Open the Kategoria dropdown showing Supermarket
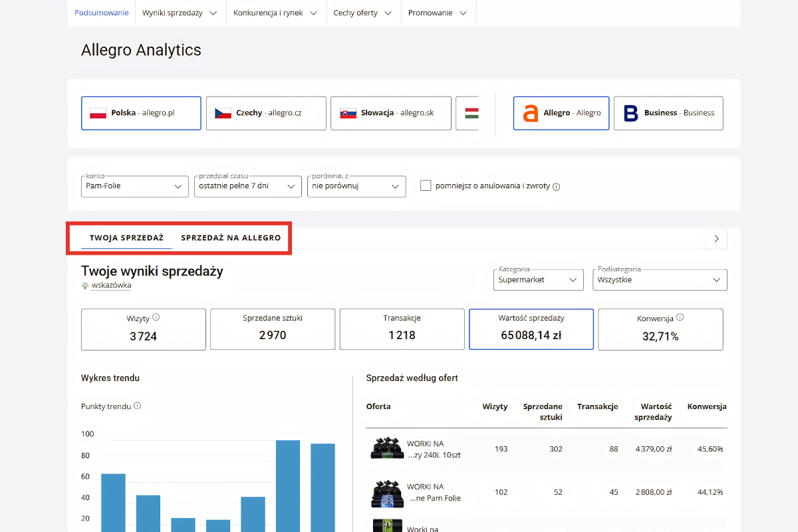The height and width of the screenshot is (532, 798). point(539,280)
